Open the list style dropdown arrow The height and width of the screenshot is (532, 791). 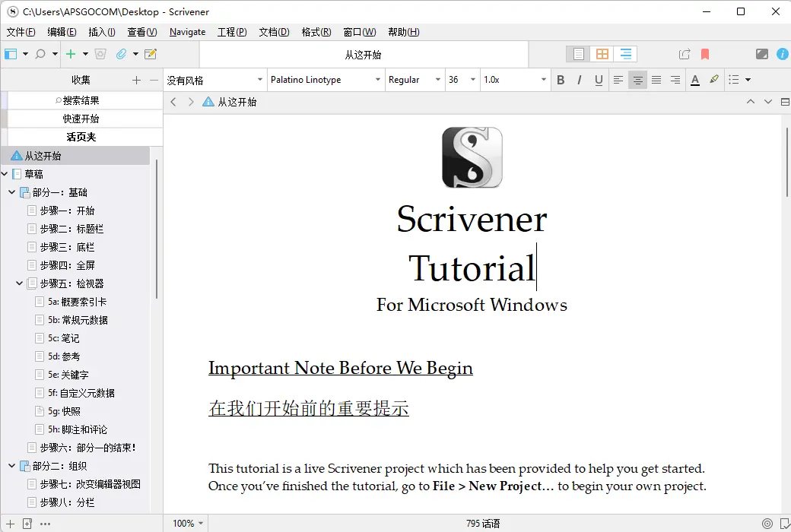748,80
